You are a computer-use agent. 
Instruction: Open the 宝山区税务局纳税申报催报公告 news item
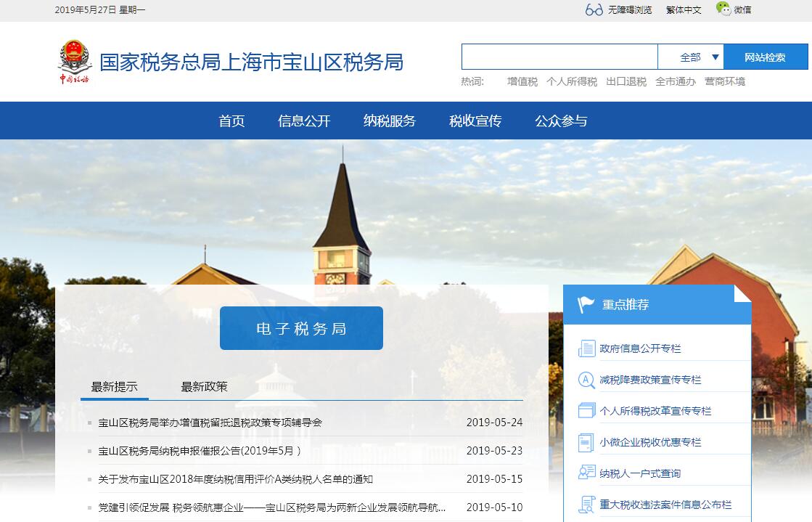point(200,450)
